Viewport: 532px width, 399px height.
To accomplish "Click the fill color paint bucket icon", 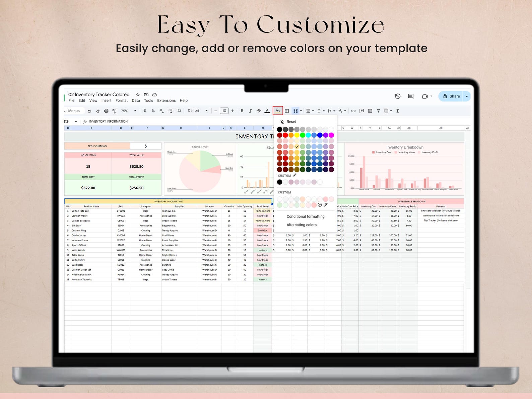I will (x=278, y=110).
